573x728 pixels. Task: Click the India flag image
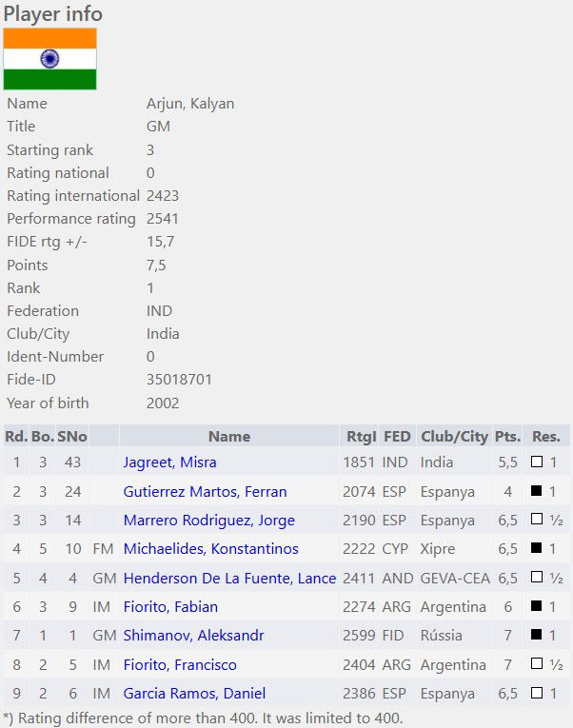pos(49,58)
